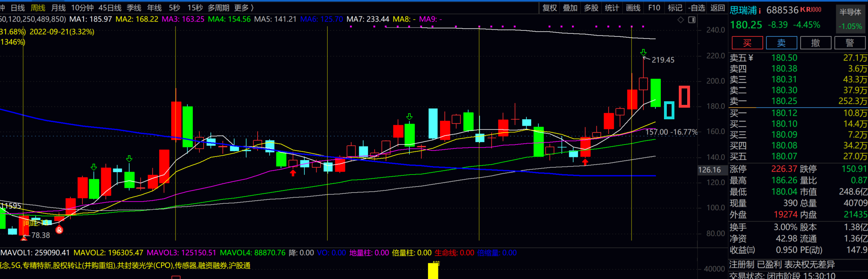868x279 pixels.
Task: Select the cyan rectangle drawn on chart
Action: 669,110
